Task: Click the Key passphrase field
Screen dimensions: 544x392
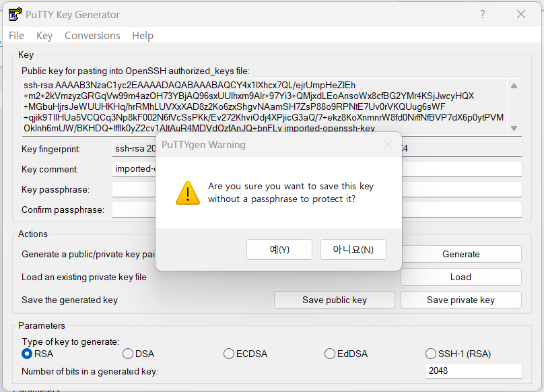Action: point(316,189)
